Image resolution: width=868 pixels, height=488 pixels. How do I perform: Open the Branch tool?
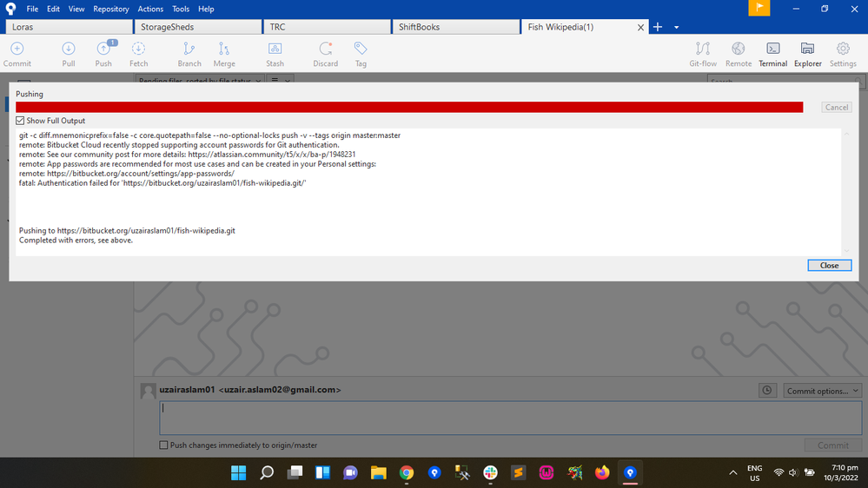click(189, 54)
